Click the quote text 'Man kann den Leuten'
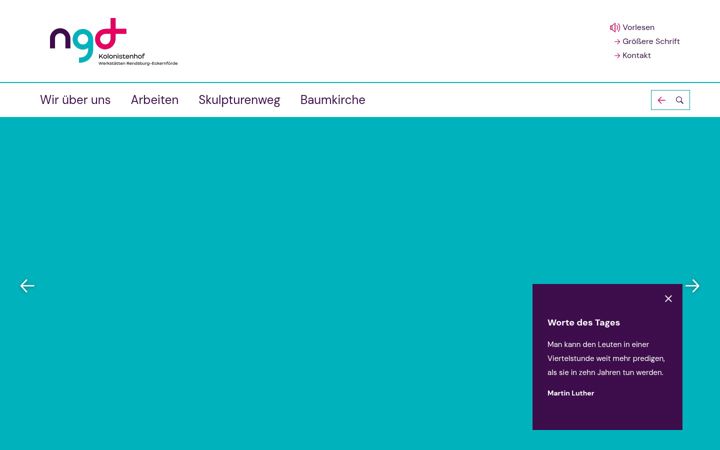This screenshot has width=720, height=450. [x=606, y=358]
